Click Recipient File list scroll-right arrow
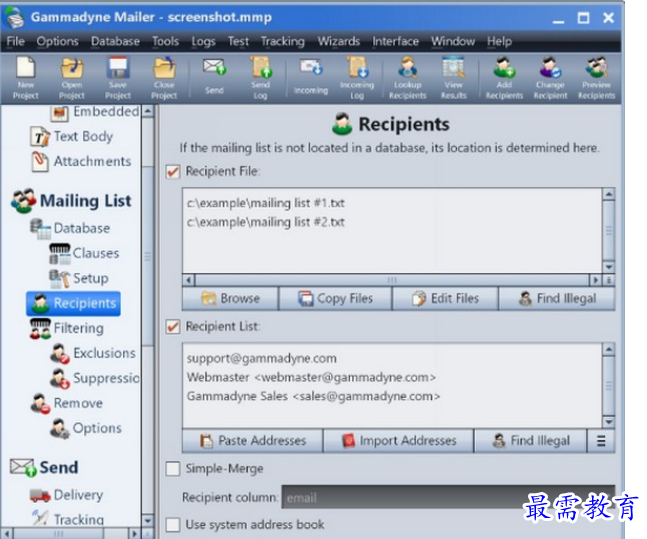Image resolution: width=647 pixels, height=539 pixels. click(595, 280)
